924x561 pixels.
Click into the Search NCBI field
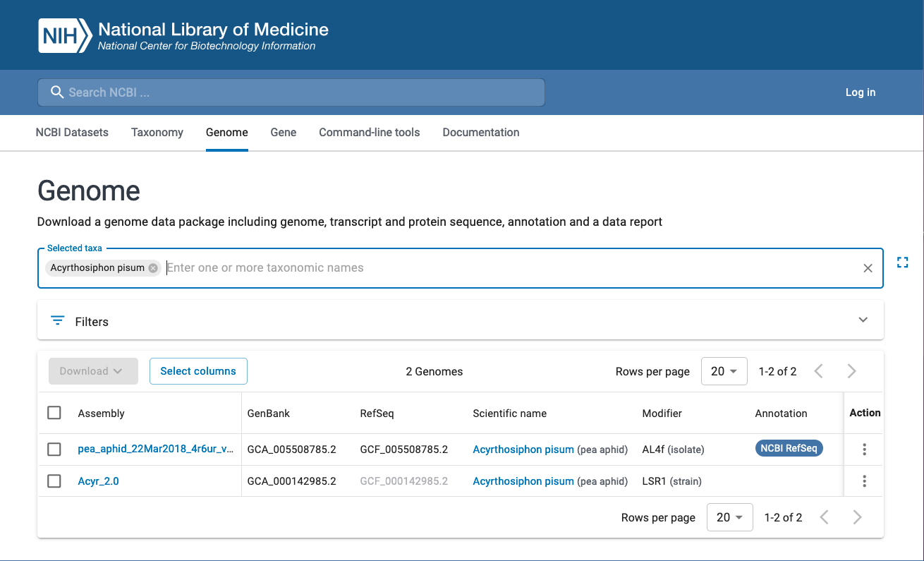291,92
